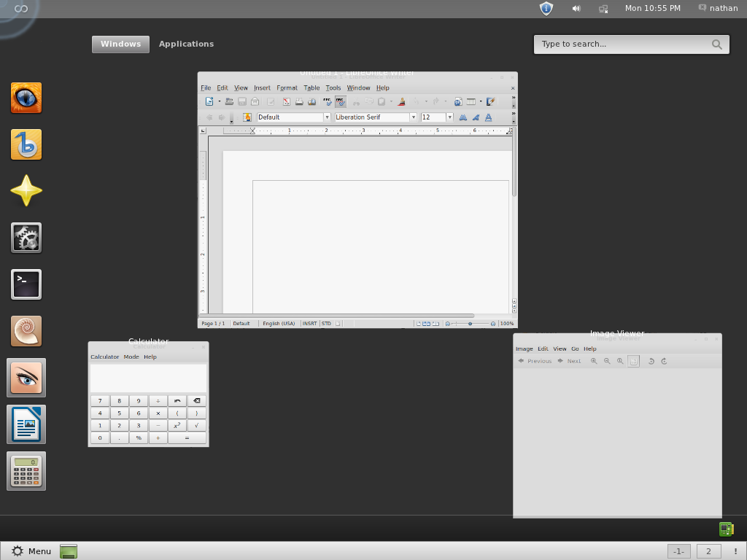Open the Liberation Serif font name dropdown
Viewport: 747px width, 560px height.
pyautogui.click(x=414, y=117)
